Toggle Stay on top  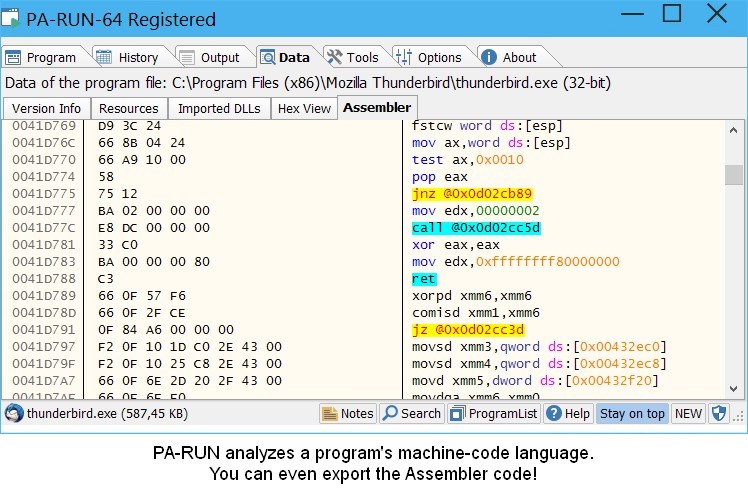[632, 413]
